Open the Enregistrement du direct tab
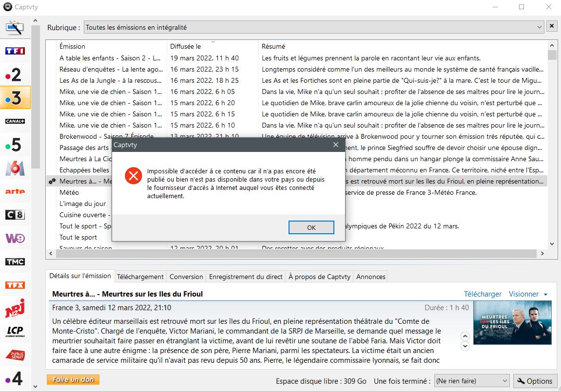This screenshot has height=392, width=561. click(x=246, y=277)
